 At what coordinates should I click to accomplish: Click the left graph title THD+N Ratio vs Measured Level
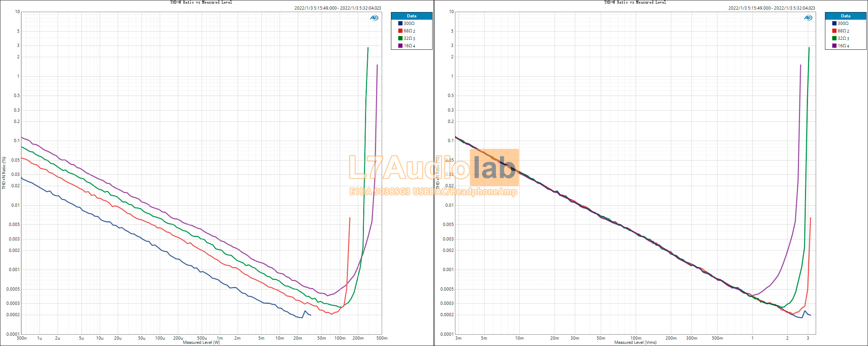pyautogui.click(x=201, y=2)
